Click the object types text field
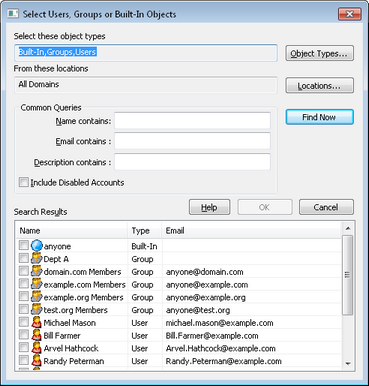 pos(146,53)
